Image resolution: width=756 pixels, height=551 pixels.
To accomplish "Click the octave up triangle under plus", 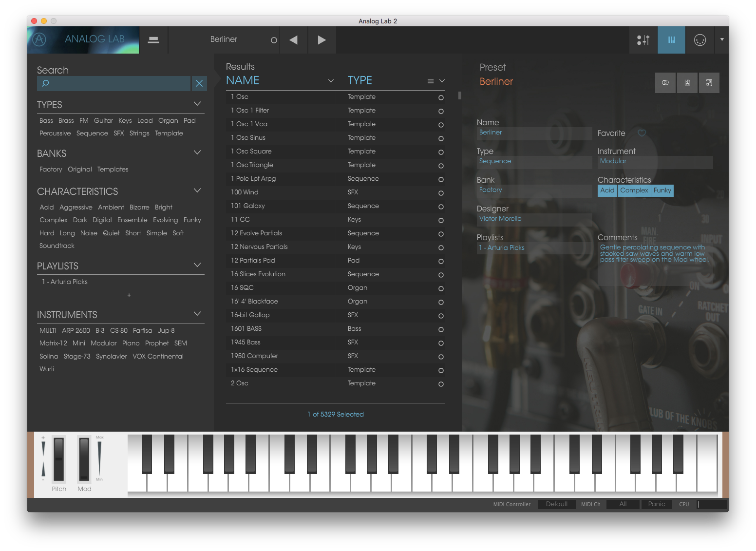I will coord(43,449).
